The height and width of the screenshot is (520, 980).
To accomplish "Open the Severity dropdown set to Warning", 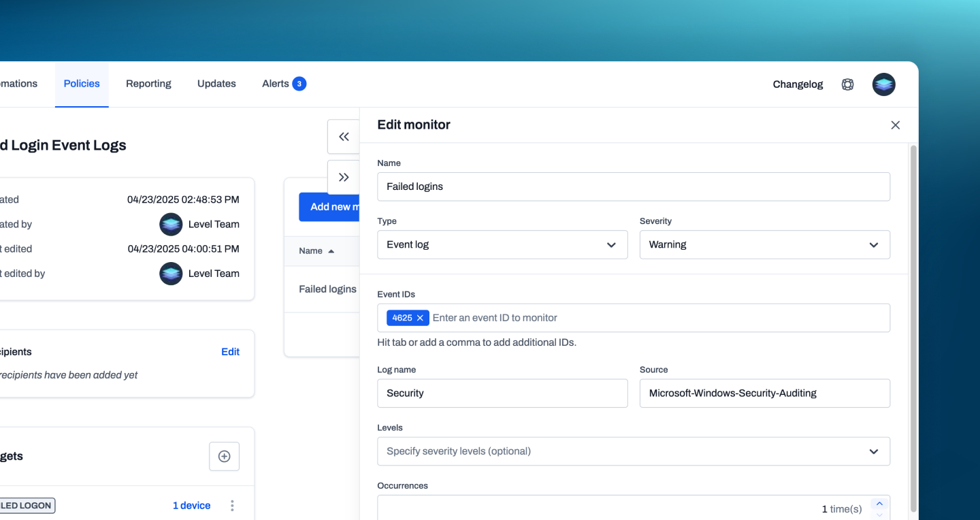I will pyautogui.click(x=764, y=245).
